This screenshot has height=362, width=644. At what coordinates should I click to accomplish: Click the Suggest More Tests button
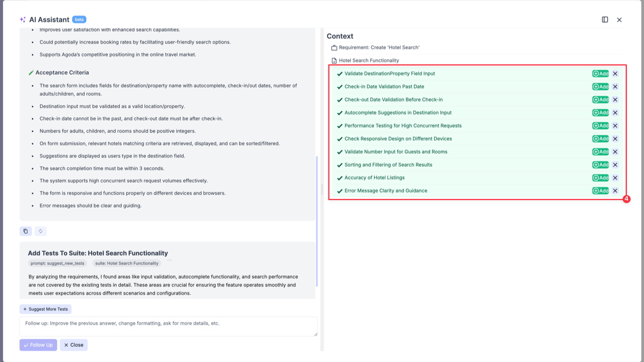[x=45, y=309]
